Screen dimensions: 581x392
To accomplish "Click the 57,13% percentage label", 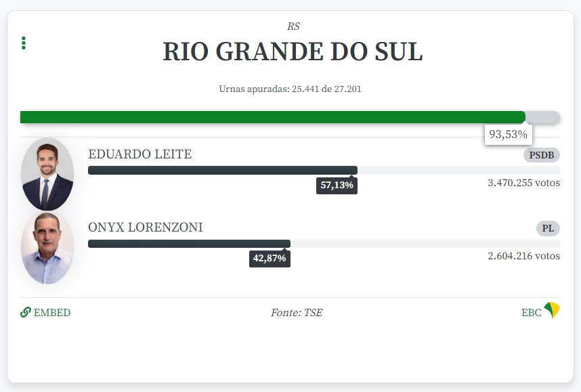I will pos(337,185).
